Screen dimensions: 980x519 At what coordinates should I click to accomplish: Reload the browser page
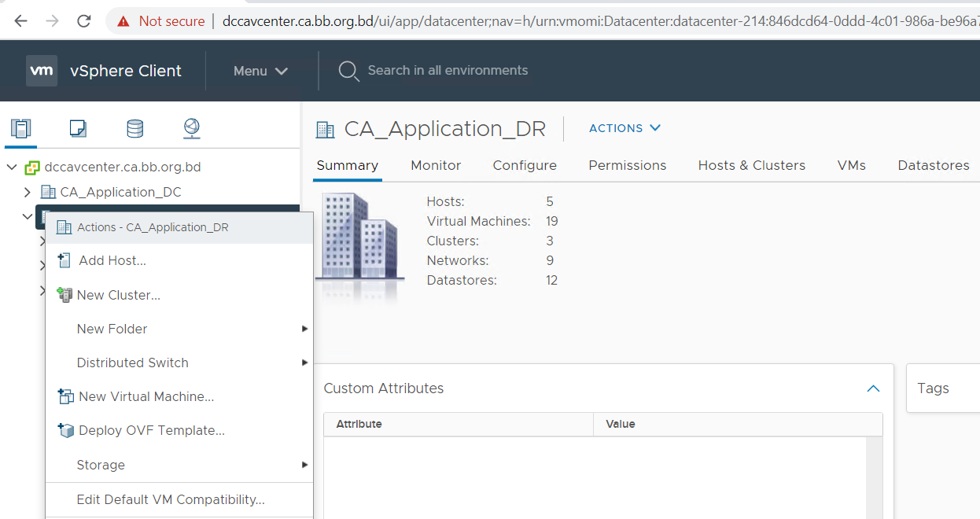coord(84,21)
